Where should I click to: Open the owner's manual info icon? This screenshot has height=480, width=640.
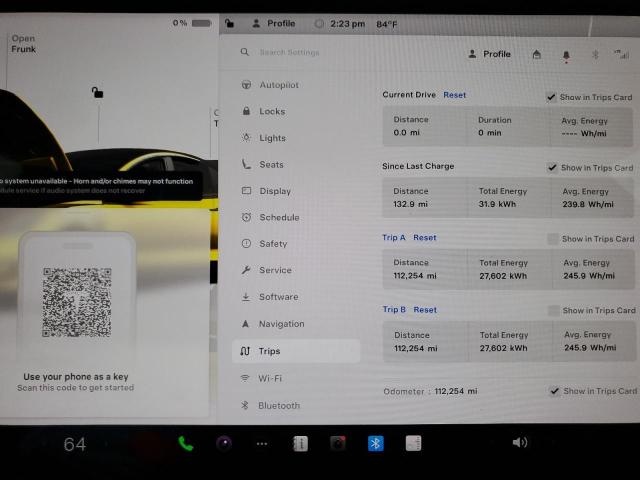300,444
